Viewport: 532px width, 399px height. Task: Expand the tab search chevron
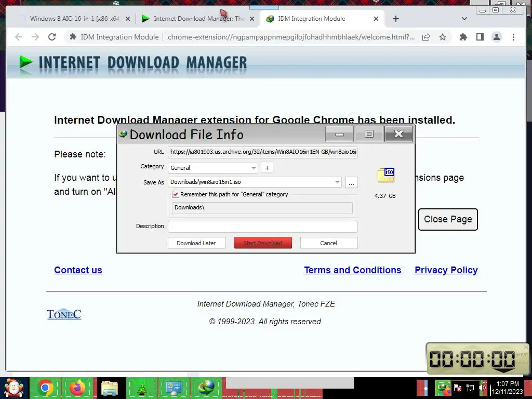[464, 19]
